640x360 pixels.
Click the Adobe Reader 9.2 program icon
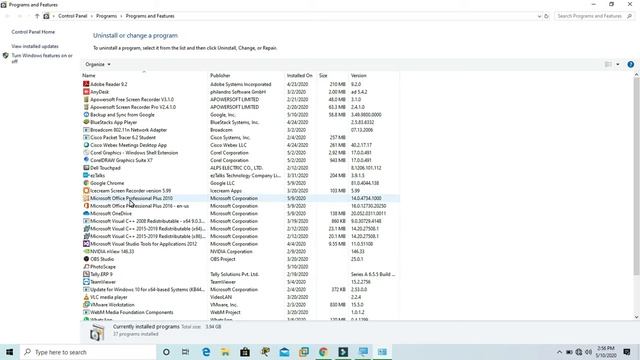(x=86, y=84)
